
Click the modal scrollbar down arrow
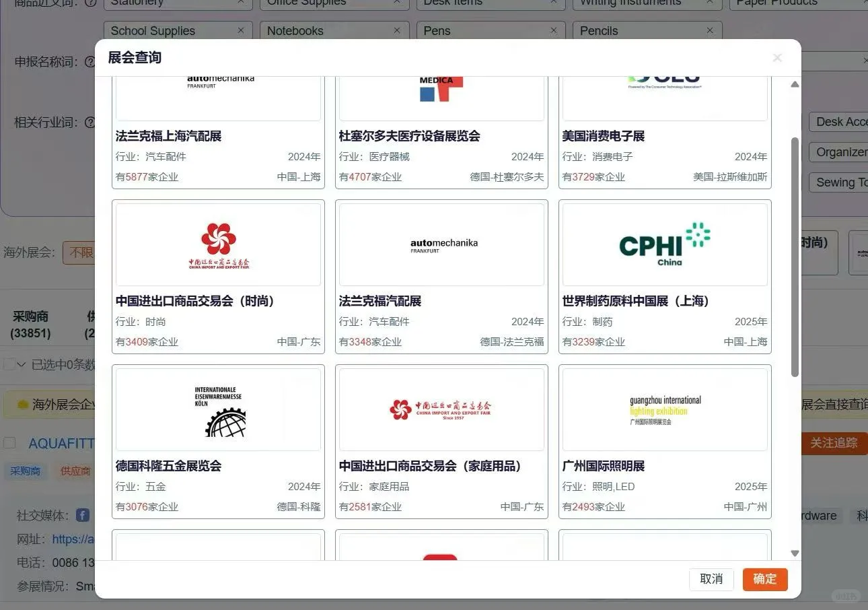click(795, 553)
